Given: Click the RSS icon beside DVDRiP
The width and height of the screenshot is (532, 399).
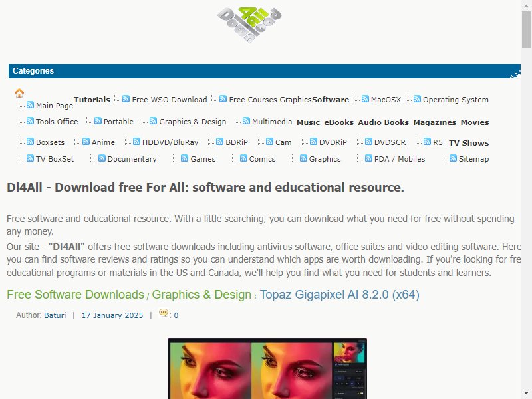Looking at the screenshot, I should click(313, 142).
